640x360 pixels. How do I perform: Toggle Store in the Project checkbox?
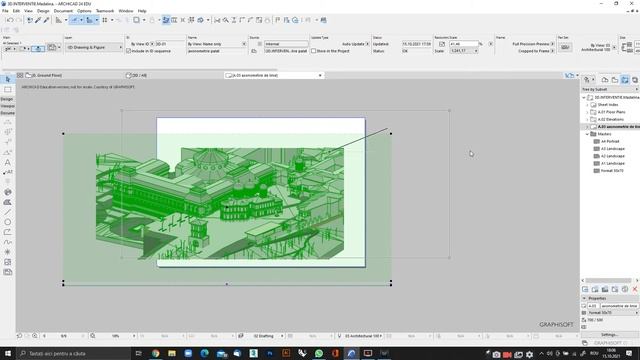click(313, 51)
